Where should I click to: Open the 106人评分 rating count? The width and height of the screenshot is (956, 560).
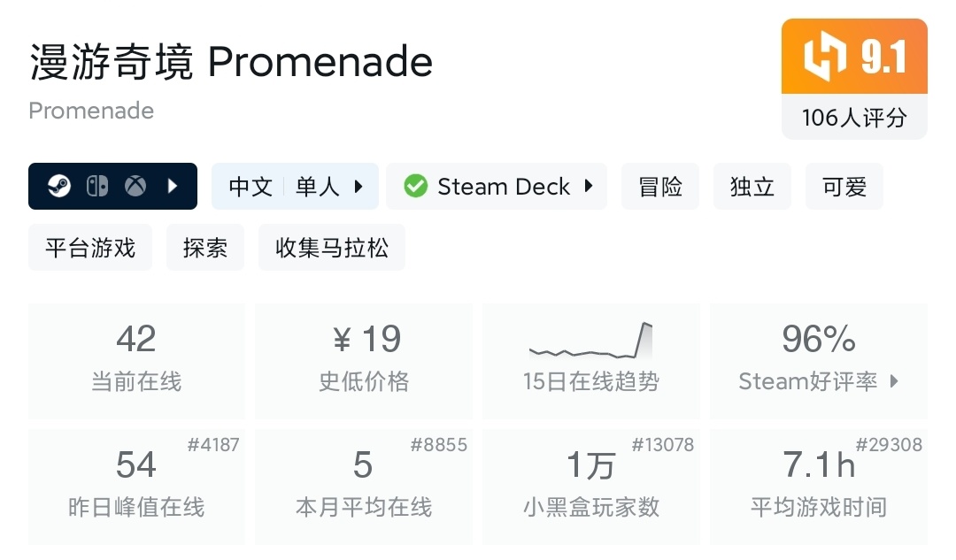tap(854, 118)
